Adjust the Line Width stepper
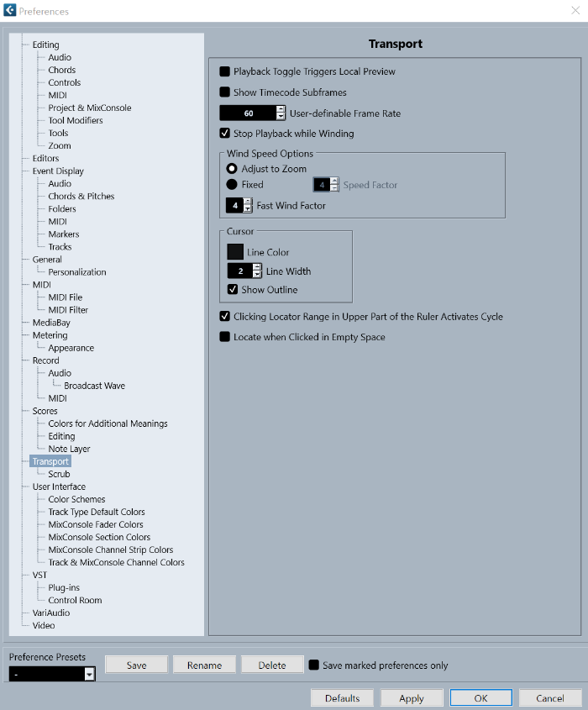Viewport: 588px width, 710px height. coord(257,271)
